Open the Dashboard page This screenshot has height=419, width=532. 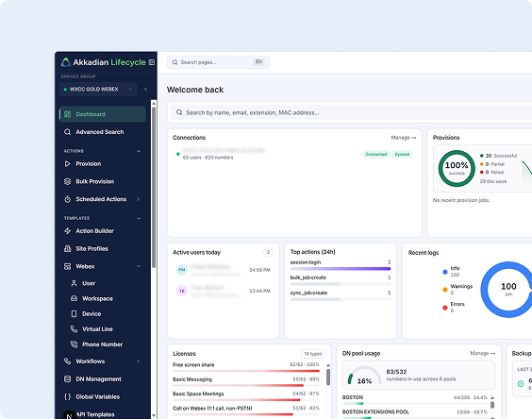[x=103, y=114]
